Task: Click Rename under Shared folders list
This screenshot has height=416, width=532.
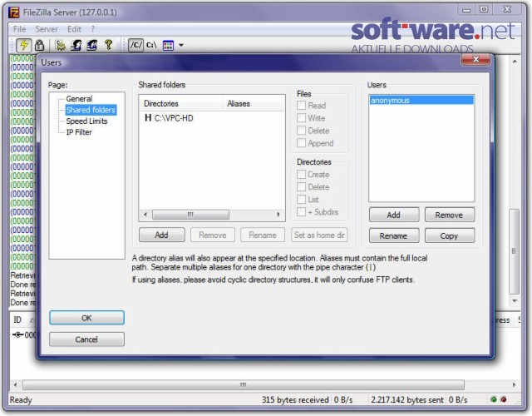Action: click(263, 235)
